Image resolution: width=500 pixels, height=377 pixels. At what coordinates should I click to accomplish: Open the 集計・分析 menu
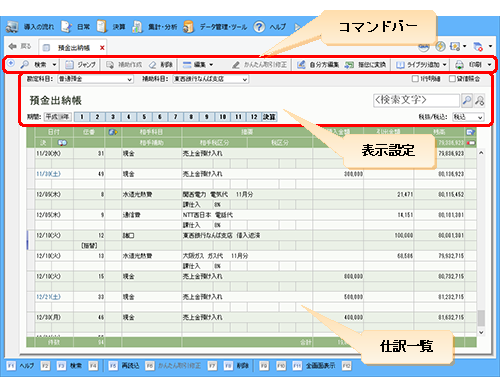155,27
